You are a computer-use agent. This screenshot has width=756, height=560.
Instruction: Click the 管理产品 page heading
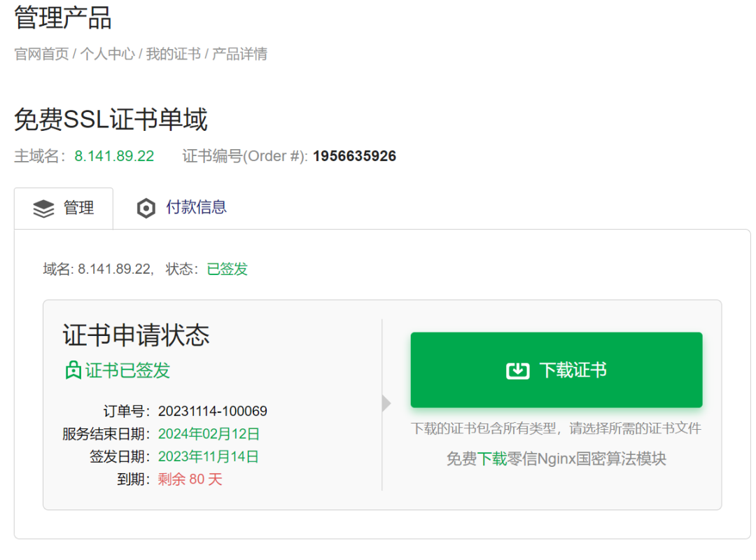(x=63, y=17)
